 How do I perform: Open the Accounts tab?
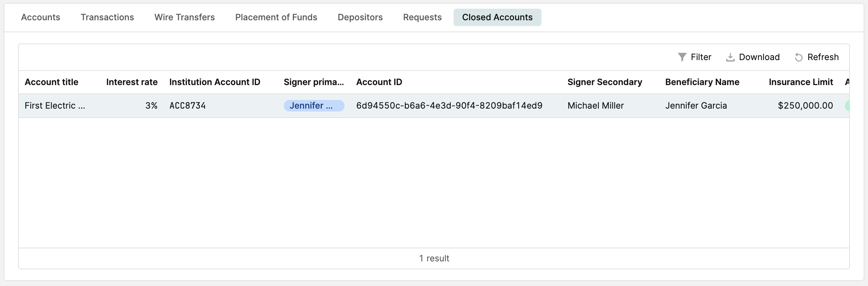pyautogui.click(x=41, y=17)
